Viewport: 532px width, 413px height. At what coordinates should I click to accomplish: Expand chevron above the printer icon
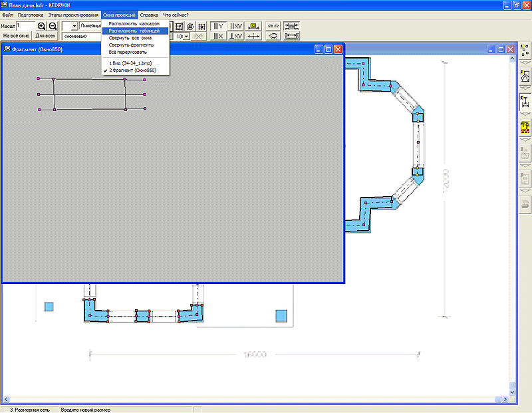pyautogui.click(x=525, y=192)
